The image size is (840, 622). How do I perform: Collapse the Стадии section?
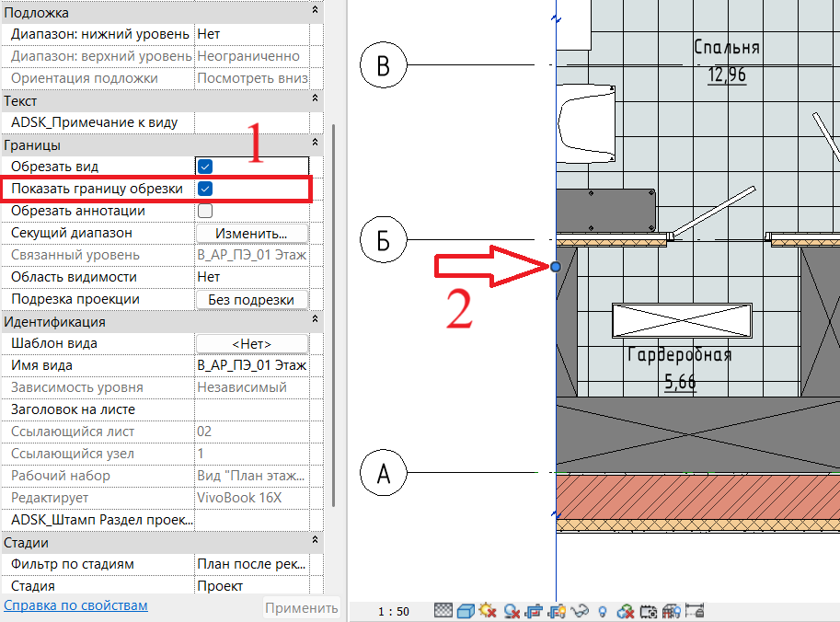pos(315,539)
